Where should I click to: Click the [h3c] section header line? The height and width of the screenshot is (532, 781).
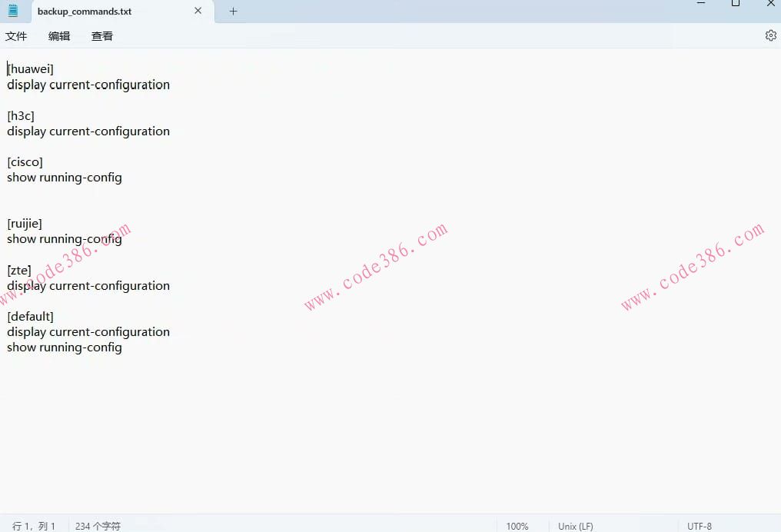pyautogui.click(x=21, y=115)
